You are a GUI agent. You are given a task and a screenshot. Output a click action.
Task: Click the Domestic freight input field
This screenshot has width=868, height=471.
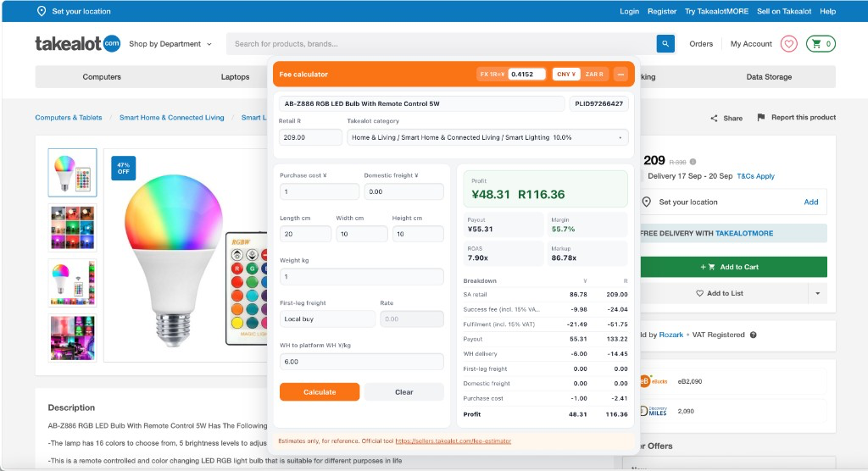click(403, 191)
